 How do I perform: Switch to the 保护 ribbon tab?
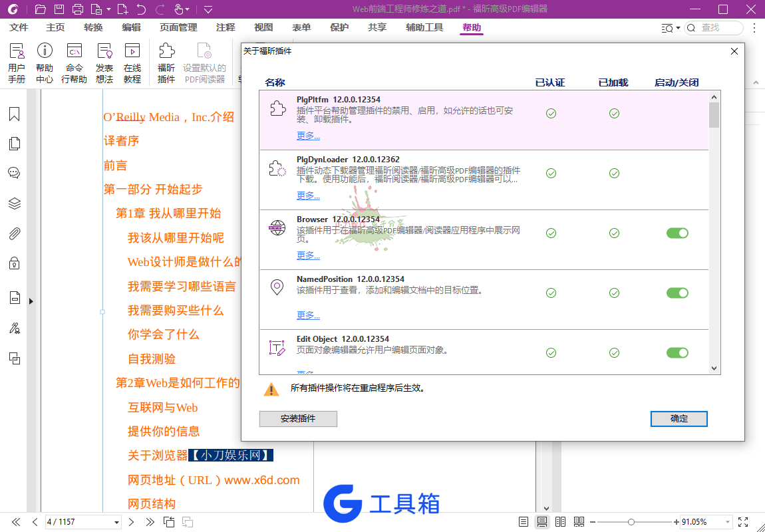(339, 28)
